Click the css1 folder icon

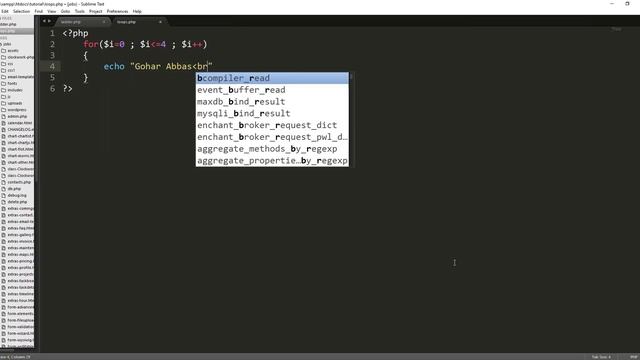pos(4,70)
